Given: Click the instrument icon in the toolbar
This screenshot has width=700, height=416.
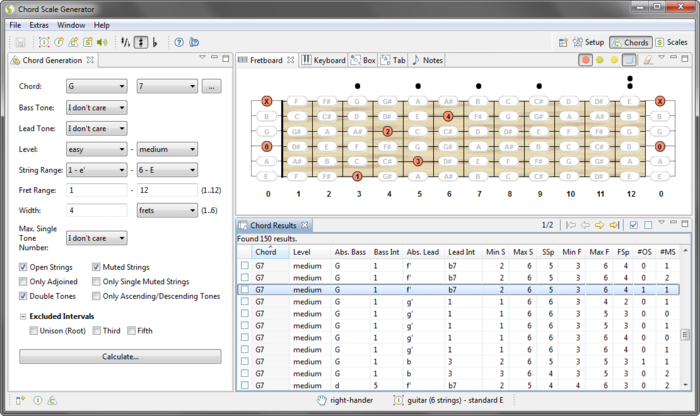Looking at the screenshot, I should [44, 42].
